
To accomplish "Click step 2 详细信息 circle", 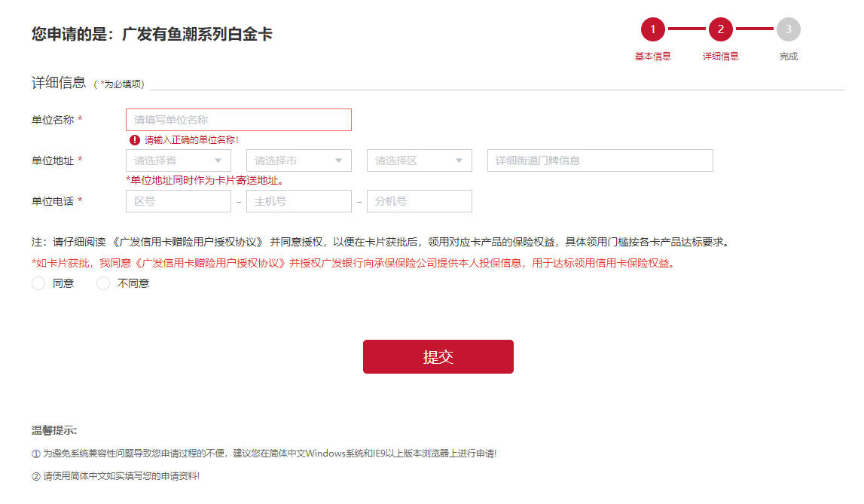I will [721, 29].
